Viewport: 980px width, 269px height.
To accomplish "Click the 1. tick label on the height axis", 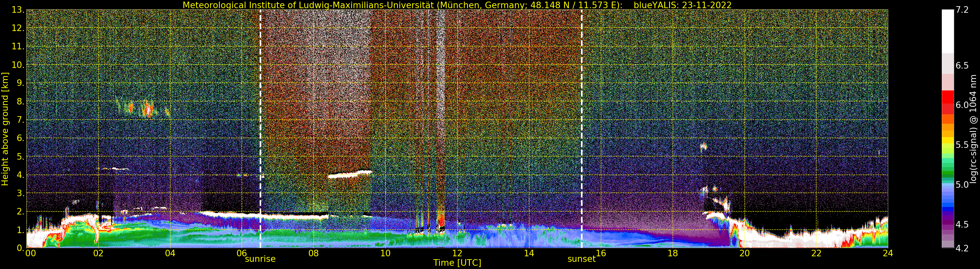I will (21, 230).
